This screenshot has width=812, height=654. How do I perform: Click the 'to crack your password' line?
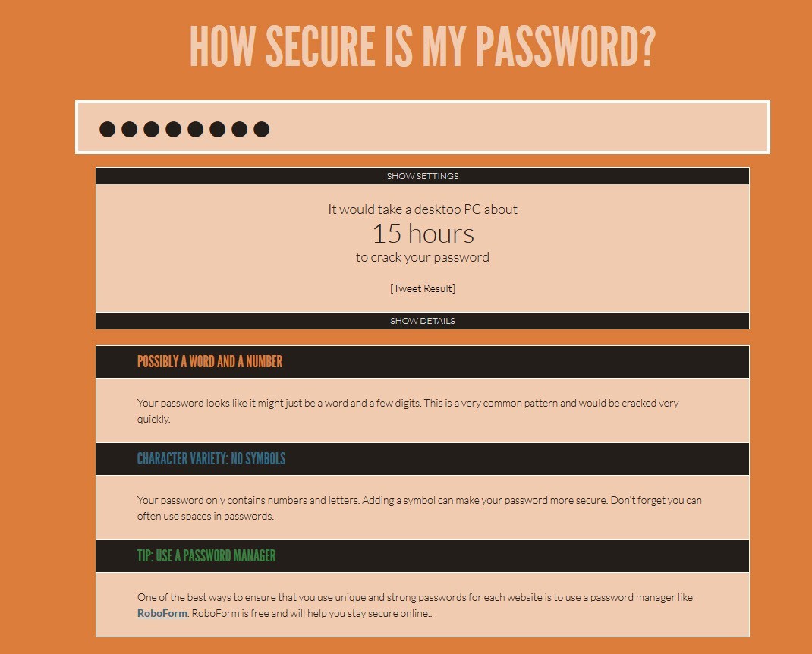(x=422, y=257)
